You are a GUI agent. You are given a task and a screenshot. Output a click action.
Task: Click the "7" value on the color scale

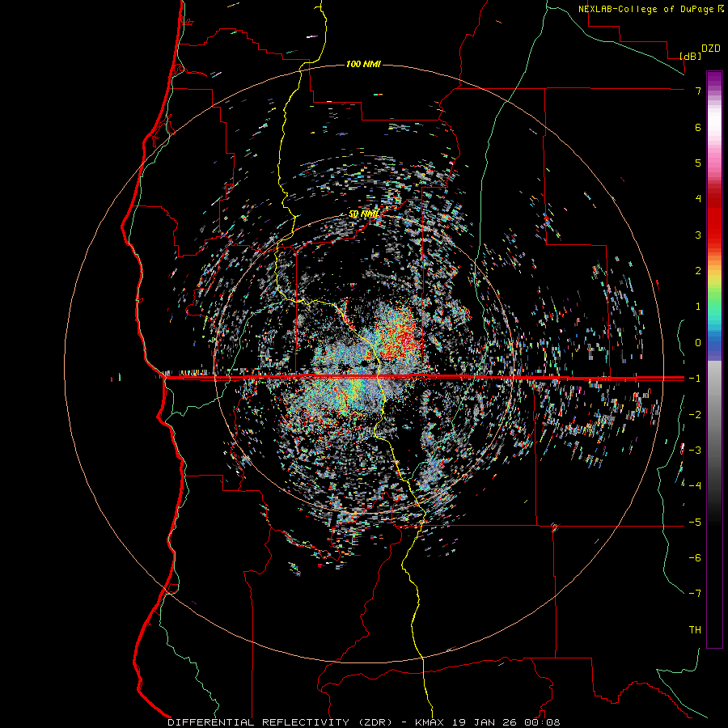698,91
